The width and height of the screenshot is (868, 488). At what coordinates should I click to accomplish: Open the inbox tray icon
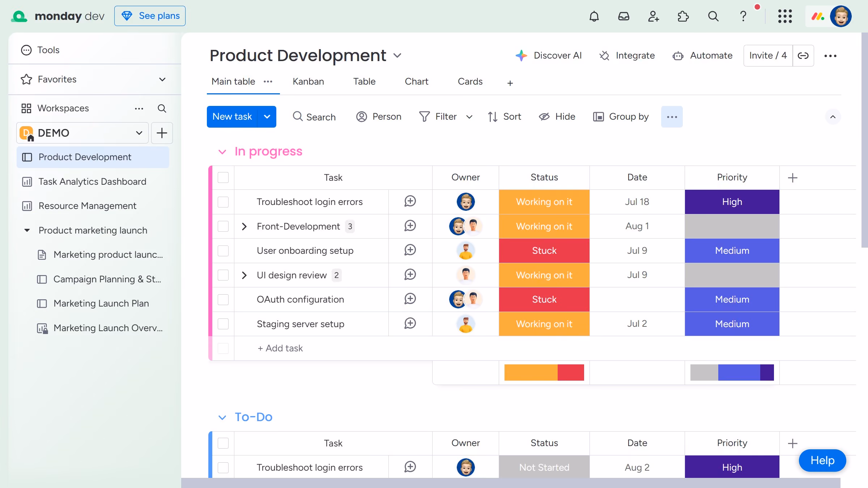pos(624,16)
